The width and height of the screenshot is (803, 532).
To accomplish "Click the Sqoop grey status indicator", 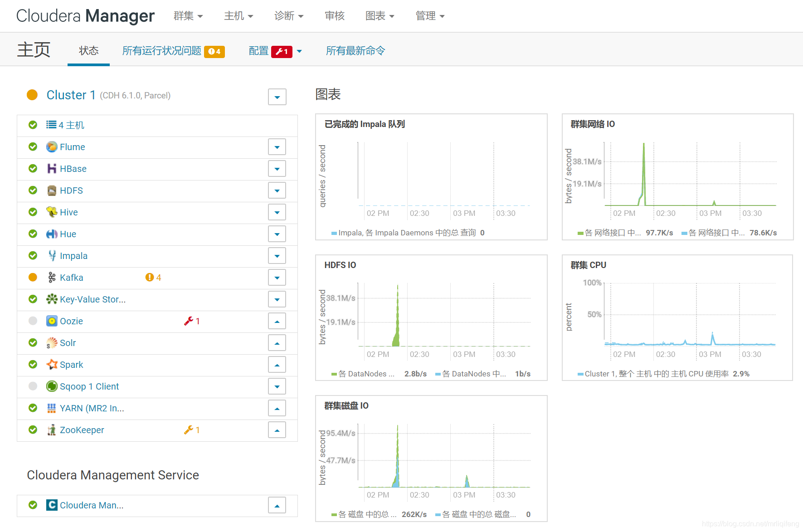I will point(33,386).
